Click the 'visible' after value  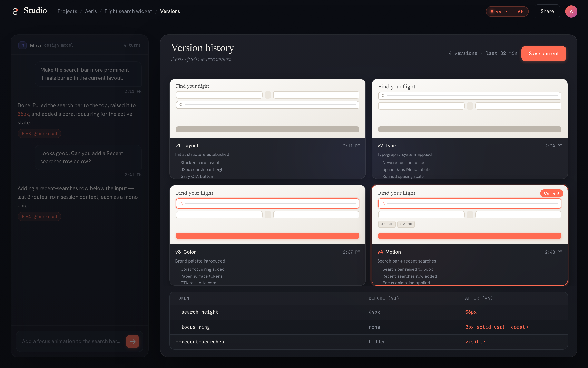click(475, 342)
